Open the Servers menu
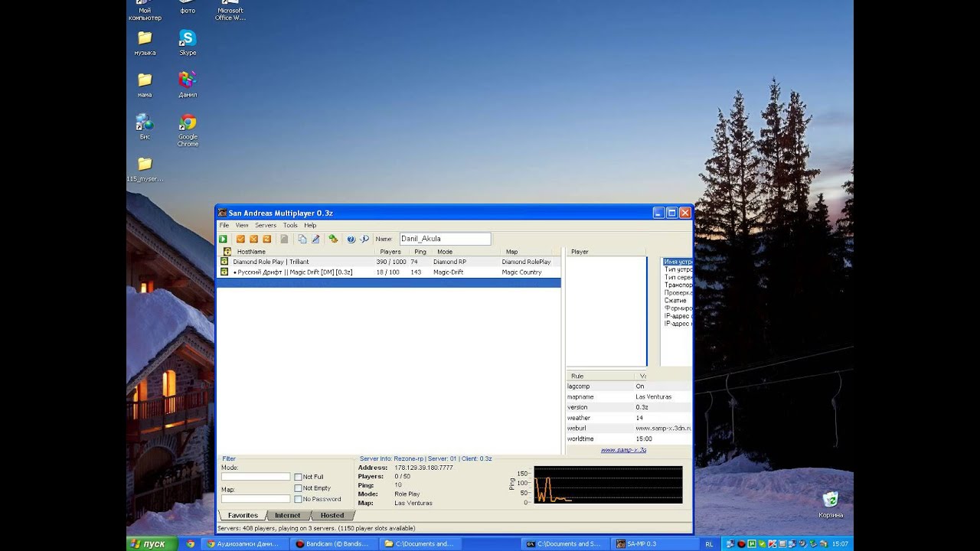This screenshot has width=980, height=551. click(x=266, y=226)
